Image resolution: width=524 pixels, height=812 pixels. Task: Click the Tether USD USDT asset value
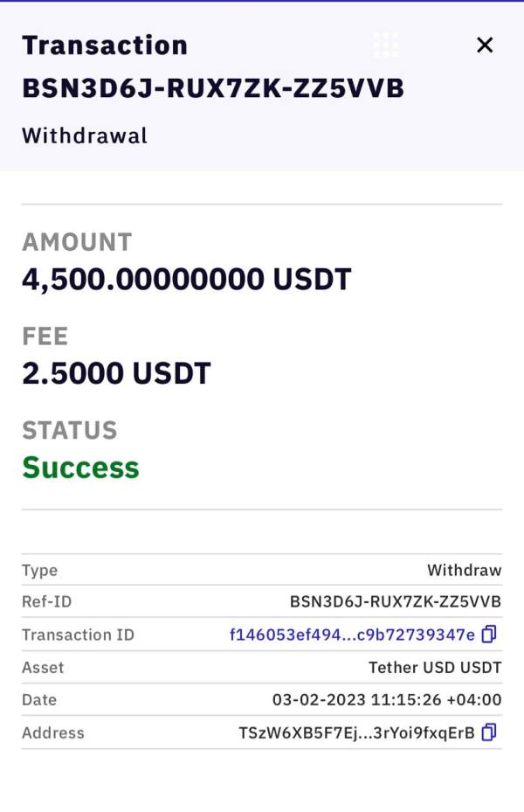435,667
